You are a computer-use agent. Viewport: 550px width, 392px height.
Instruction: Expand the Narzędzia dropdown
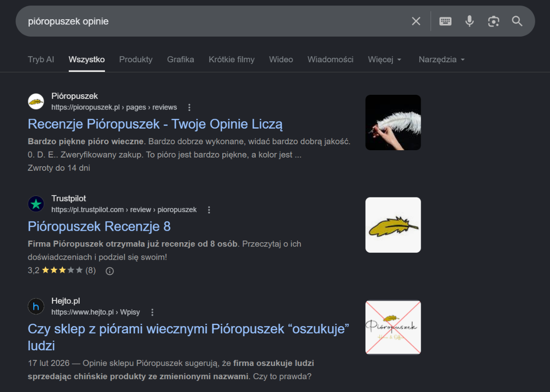[442, 60]
